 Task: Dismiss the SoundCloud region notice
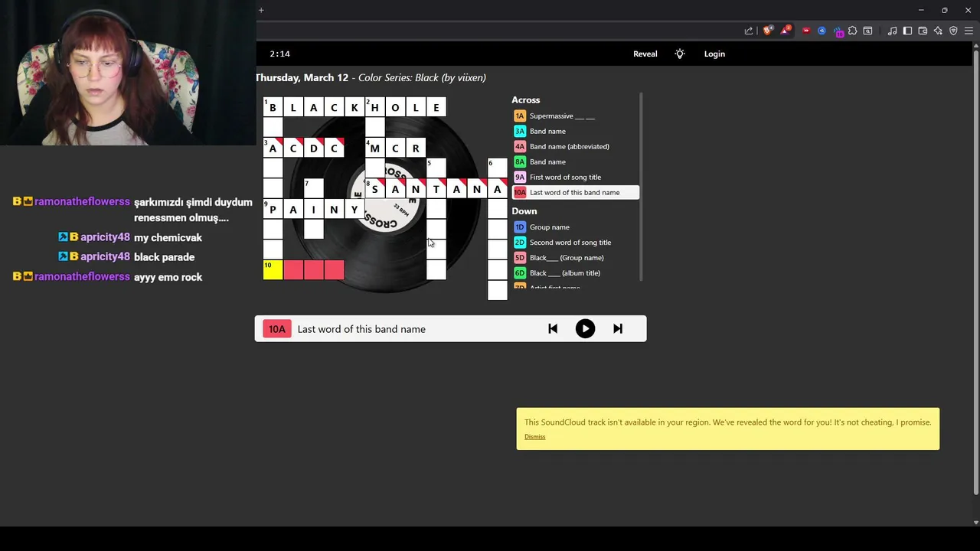[x=535, y=436]
